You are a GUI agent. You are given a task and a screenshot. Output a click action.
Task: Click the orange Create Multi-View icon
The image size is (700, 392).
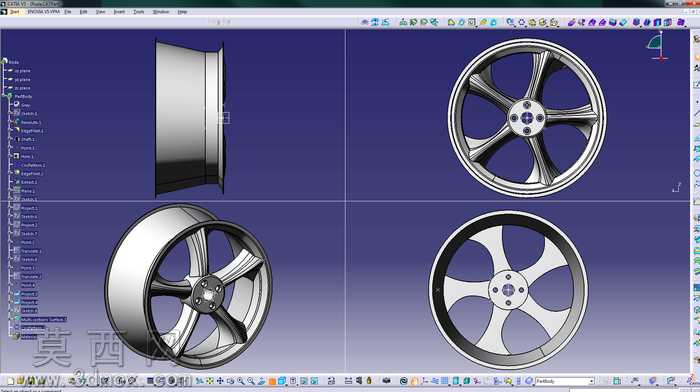272,381
